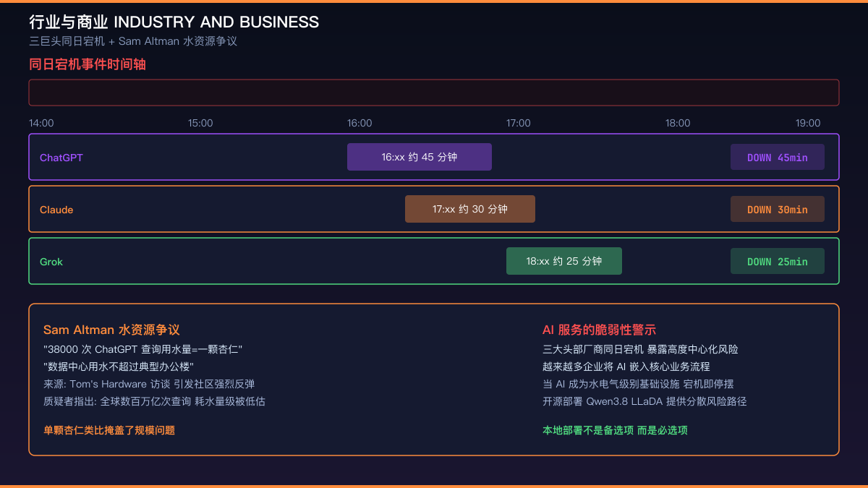Click the Sam Altman 水资源争议 heading

pyautogui.click(x=111, y=330)
